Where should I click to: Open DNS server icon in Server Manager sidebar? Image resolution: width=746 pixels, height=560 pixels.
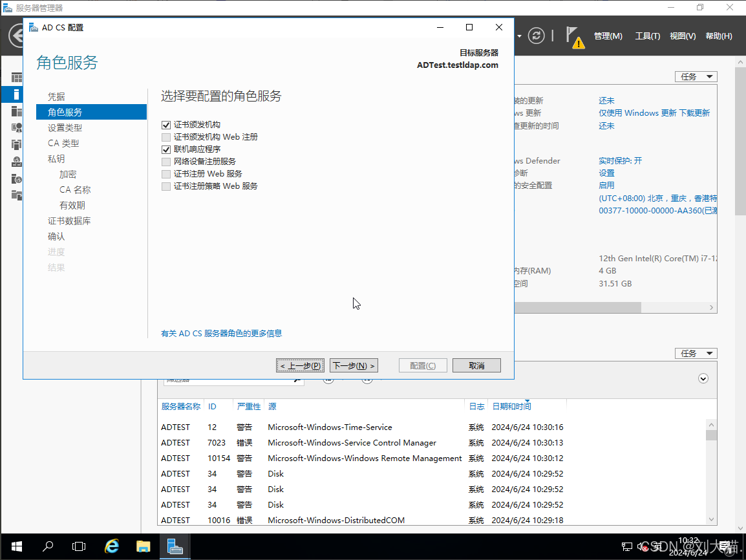pos(17,162)
